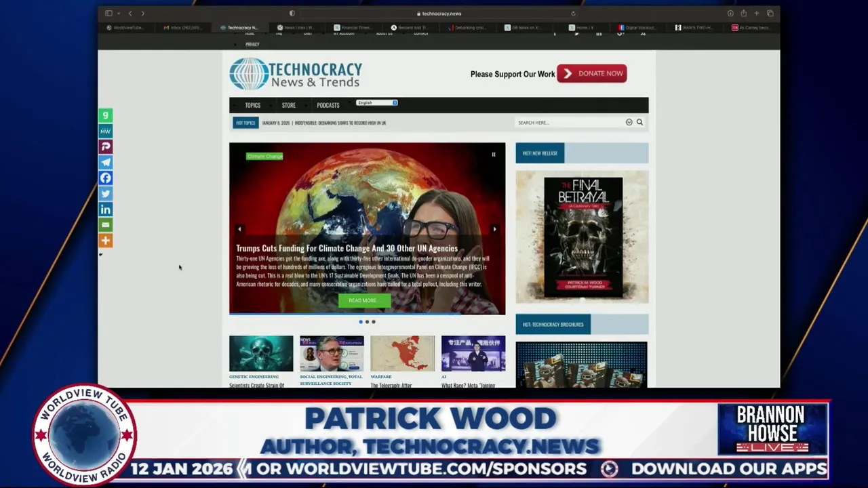The width and height of the screenshot is (868, 488).
Task: Open Social Engineering article thumbnail
Action: pyautogui.click(x=332, y=353)
